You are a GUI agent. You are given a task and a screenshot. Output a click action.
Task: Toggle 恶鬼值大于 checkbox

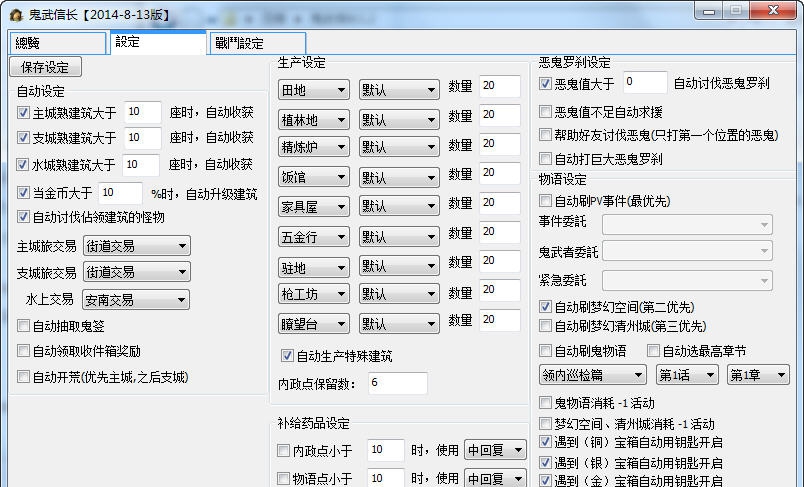pyautogui.click(x=545, y=83)
